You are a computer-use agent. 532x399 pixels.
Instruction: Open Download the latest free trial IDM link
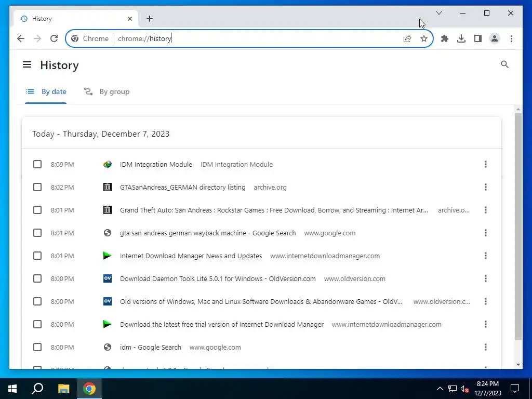(221, 324)
